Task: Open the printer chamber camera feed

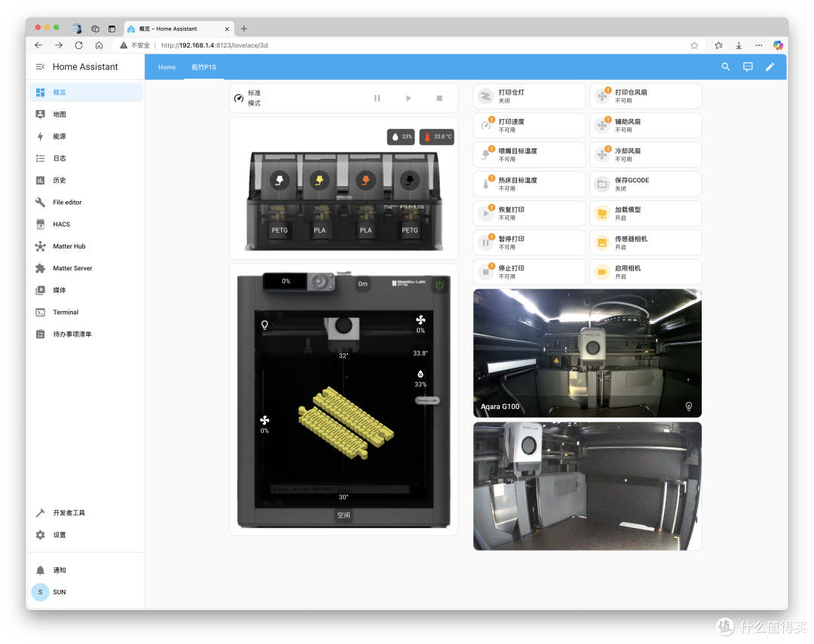Action: tap(587, 487)
